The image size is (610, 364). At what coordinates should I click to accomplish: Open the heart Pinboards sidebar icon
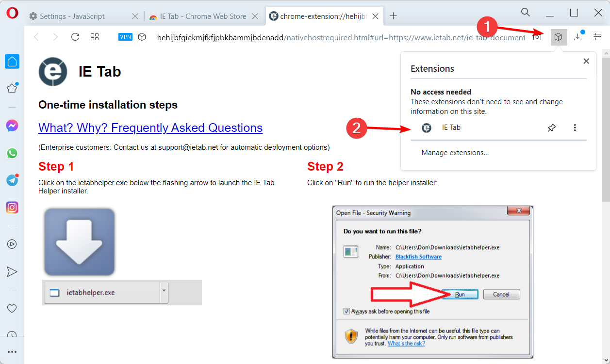point(12,308)
